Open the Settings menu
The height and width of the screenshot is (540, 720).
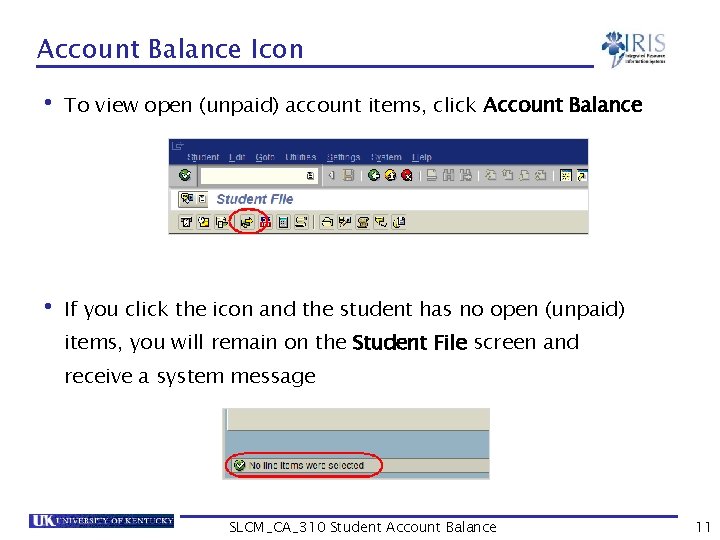click(343, 157)
